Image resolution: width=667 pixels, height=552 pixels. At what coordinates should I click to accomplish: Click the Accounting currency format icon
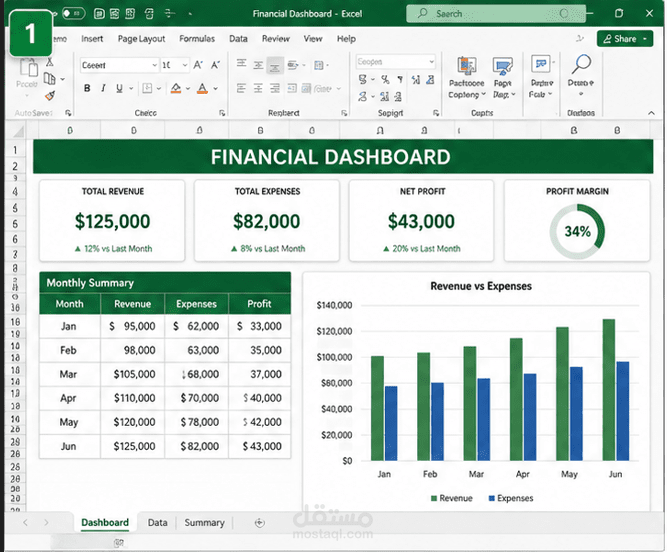tap(362, 80)
